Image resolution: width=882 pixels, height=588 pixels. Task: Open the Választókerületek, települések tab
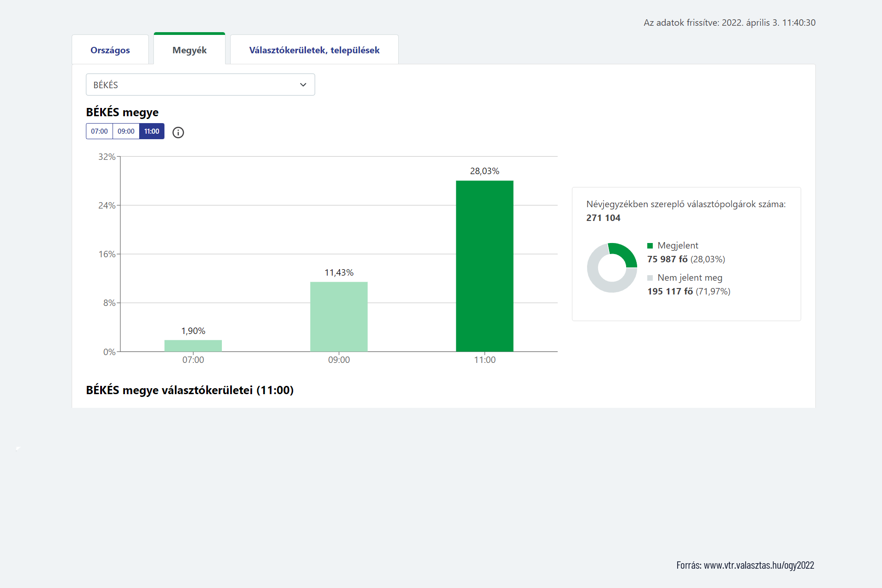point(314,50)
